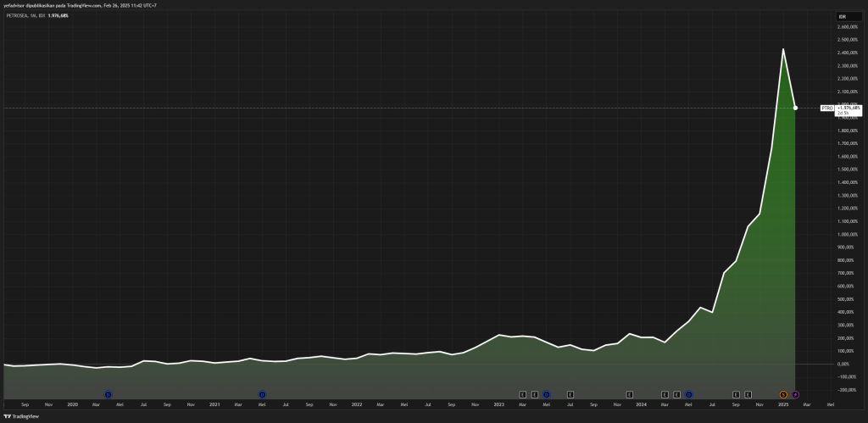Click the dividend marker near Mei 2021

click(262, 394)
